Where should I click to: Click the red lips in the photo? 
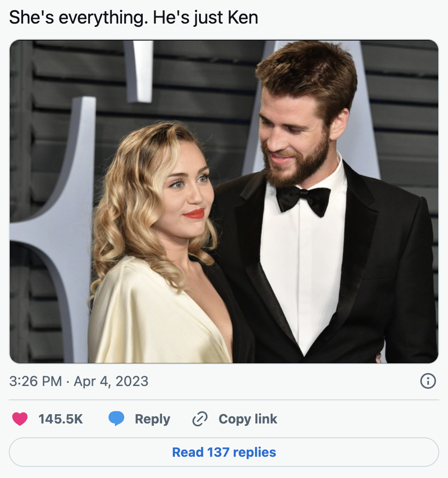pos(194,214)
